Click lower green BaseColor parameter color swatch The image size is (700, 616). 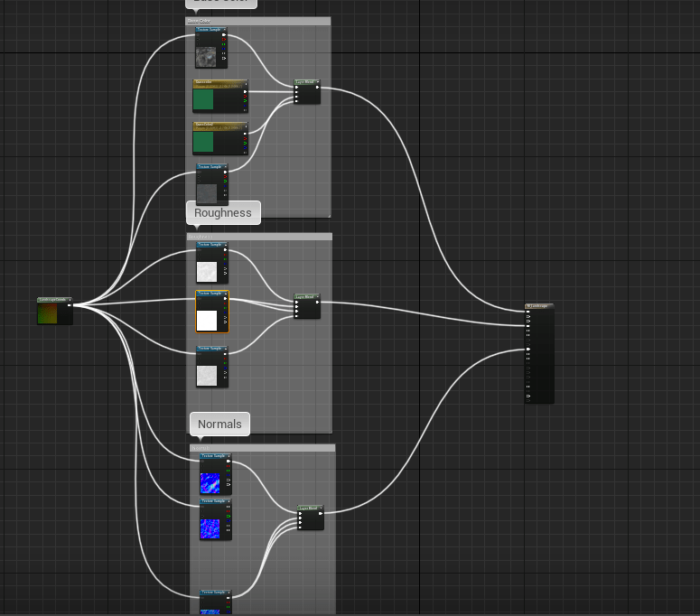[x=203, y=142]
